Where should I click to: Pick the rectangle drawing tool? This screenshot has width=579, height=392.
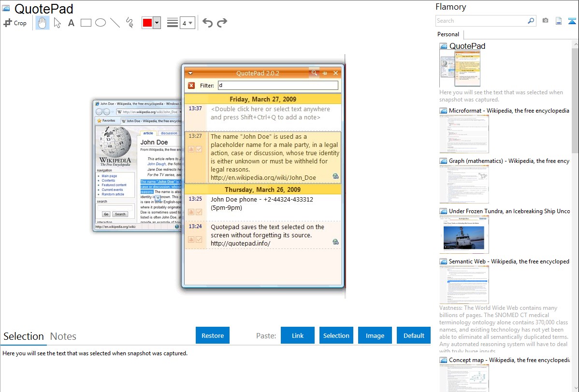(x=86, y=23)
